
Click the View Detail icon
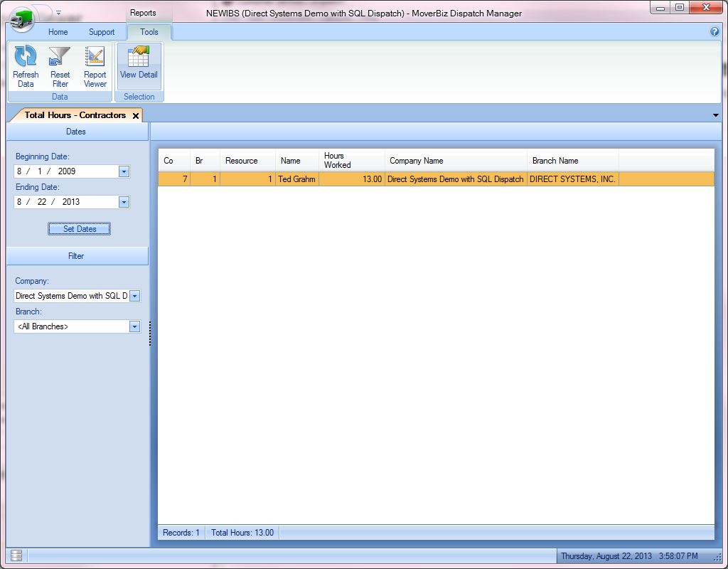[139, 57]
